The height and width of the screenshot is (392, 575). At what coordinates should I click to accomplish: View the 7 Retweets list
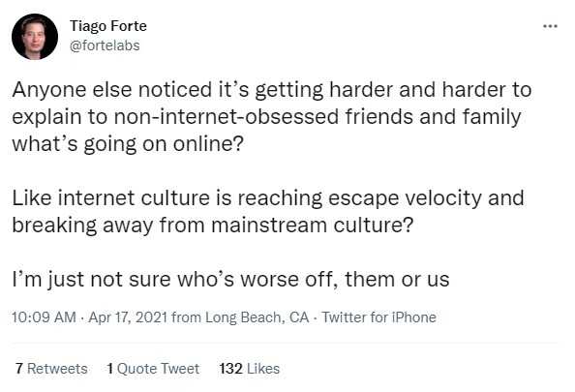[51, 369]
